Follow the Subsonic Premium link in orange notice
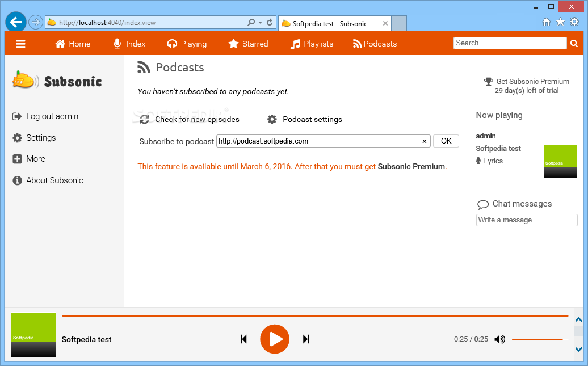 pos(411,166)
